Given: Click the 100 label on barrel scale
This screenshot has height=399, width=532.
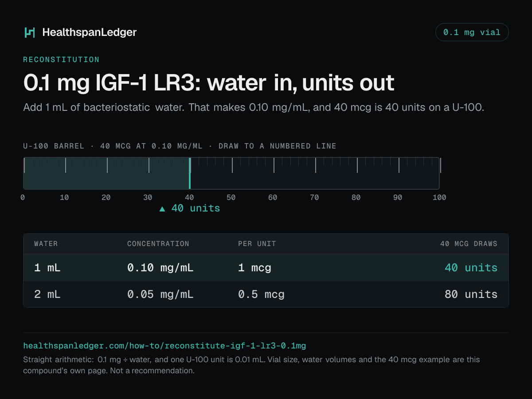Looking at the screenshot, I should 439,198.
